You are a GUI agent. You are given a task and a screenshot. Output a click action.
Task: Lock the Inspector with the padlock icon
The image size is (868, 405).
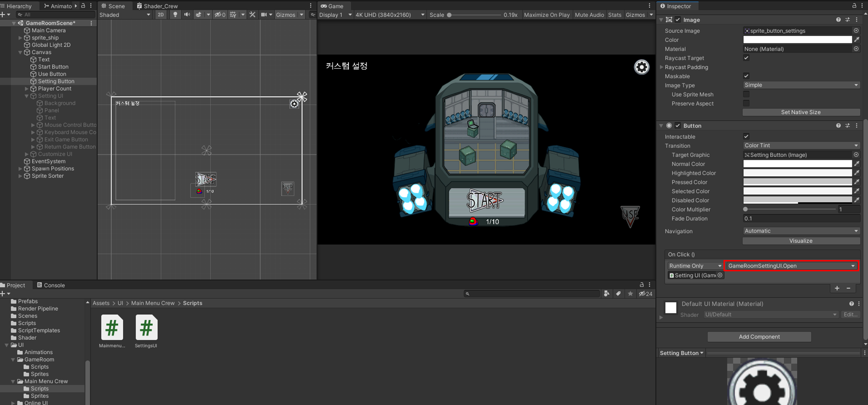pyautogui.click(x=854, y=6)
